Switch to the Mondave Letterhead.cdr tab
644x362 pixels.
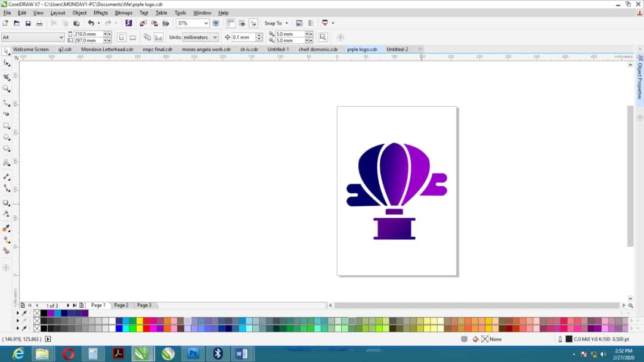tap(107, 49)
